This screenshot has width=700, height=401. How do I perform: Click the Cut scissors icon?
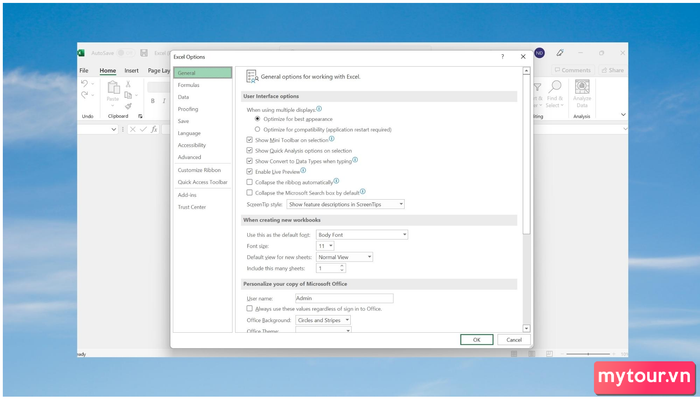pos(128,84)
